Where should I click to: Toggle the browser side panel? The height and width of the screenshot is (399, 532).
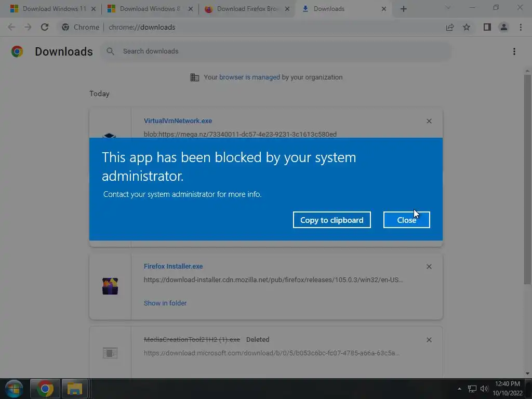tap(487, 27)
